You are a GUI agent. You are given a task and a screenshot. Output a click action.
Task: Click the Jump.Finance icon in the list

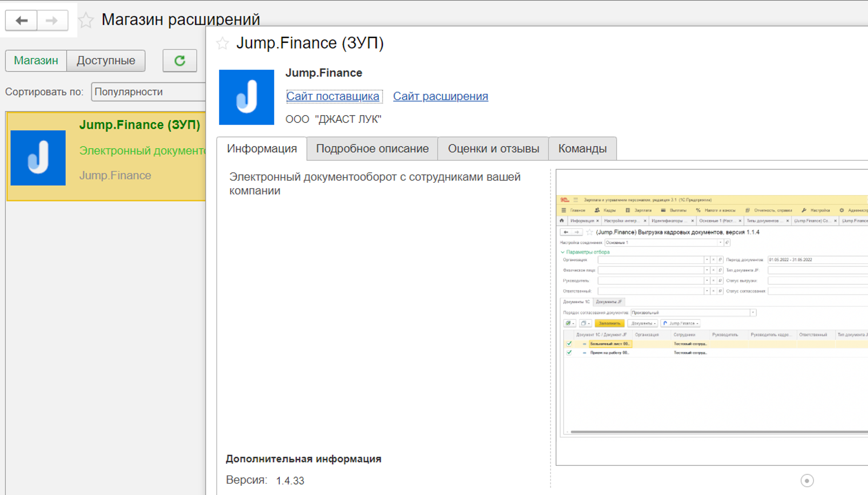point(38,158)
